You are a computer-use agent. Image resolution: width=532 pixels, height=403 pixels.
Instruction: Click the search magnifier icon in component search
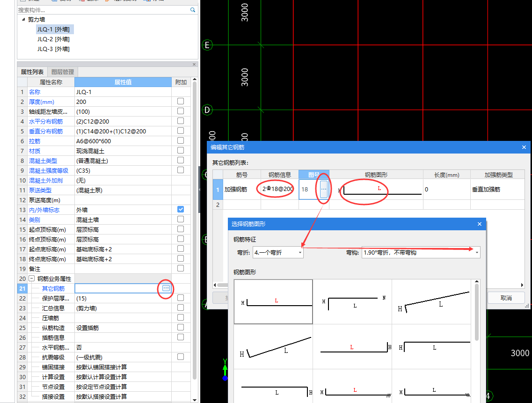click(193, 10)
